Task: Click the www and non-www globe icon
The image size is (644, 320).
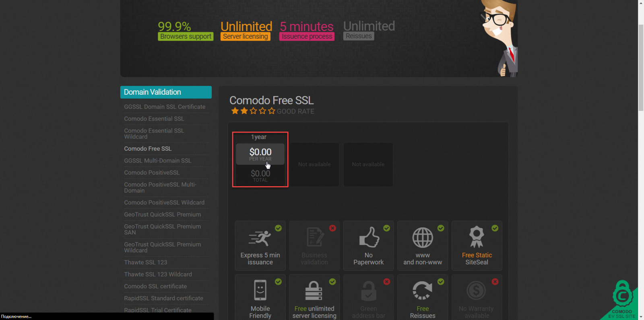Action: pyautogui.click(x=423, y=237)
